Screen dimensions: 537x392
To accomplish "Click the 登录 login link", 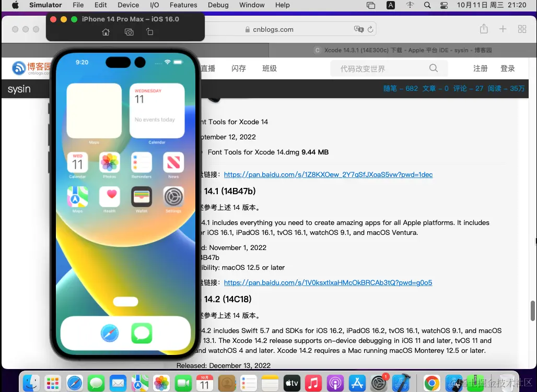I will click(507, 68).
